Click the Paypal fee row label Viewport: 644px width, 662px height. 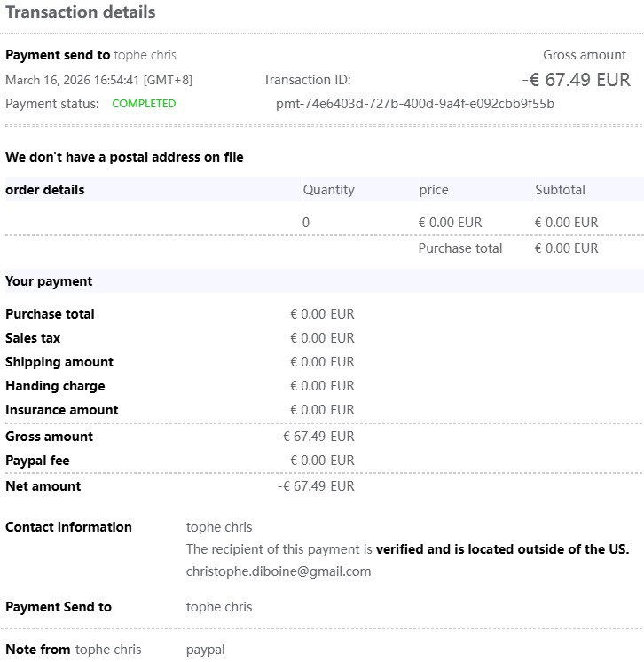(37, 461)
